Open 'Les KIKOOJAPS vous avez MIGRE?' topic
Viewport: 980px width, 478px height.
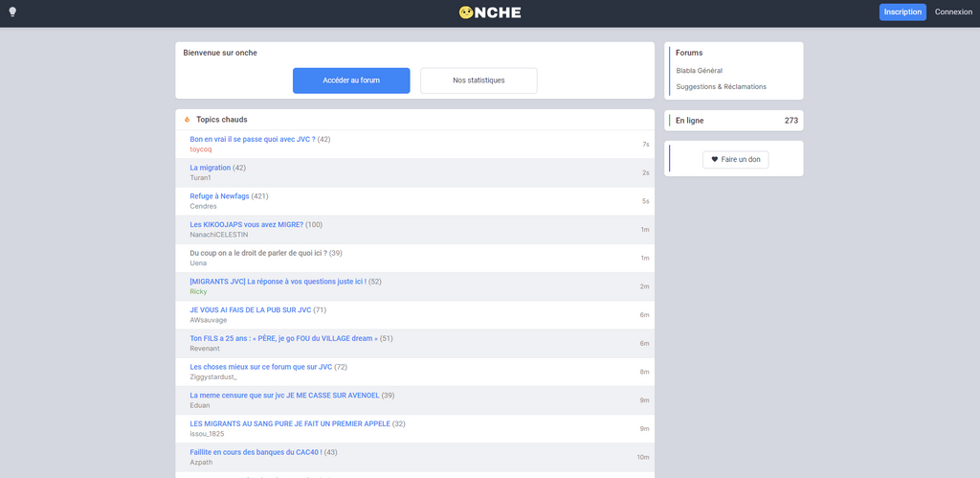point(246,224)
